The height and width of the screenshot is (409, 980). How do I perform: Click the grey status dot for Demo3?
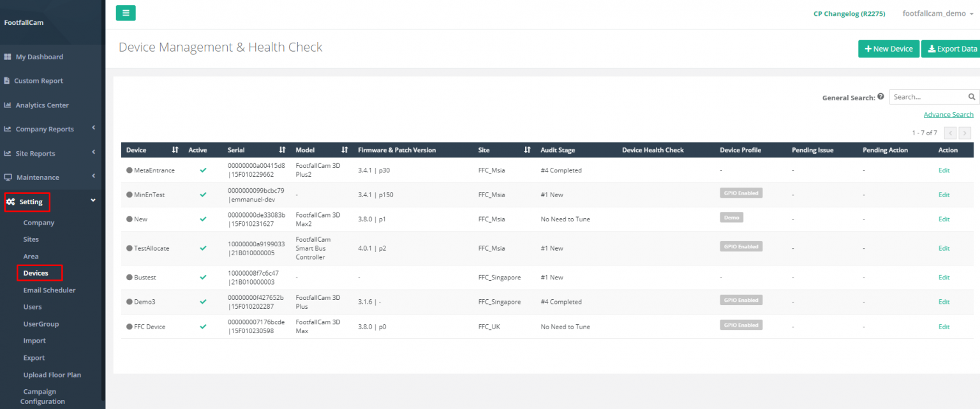tap(130, 302)
